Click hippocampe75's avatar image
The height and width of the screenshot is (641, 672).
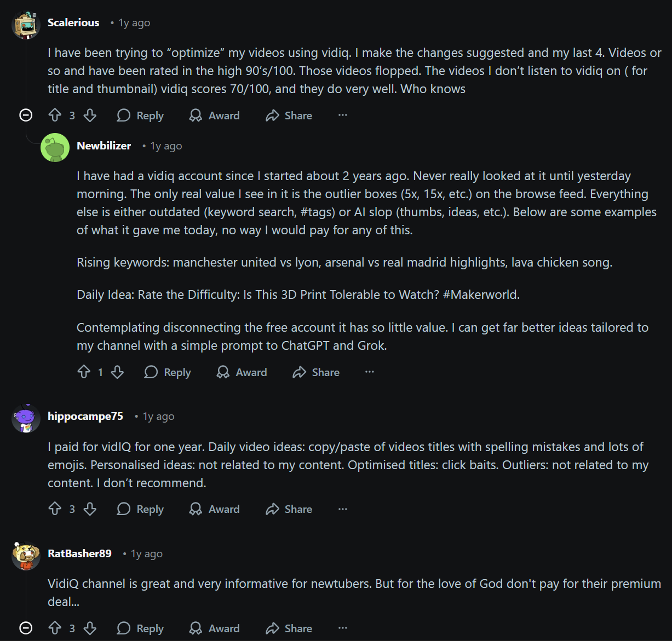pos(26,418)
